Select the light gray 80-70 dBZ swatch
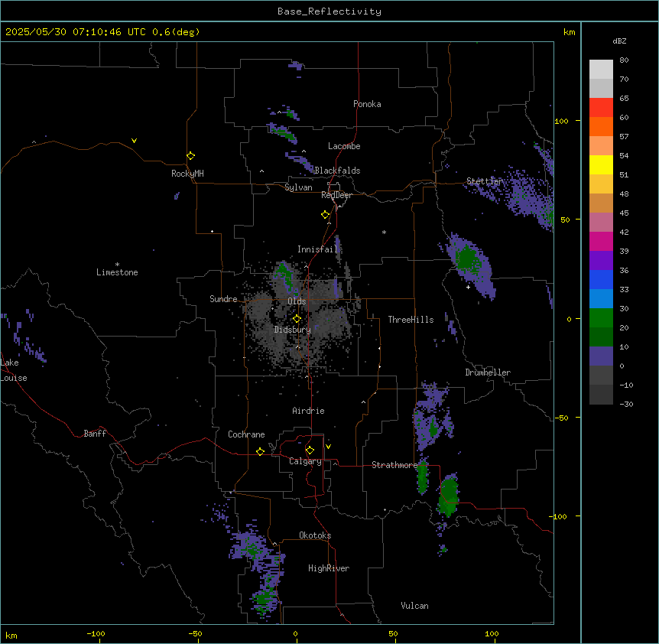 tap(601, 70)
